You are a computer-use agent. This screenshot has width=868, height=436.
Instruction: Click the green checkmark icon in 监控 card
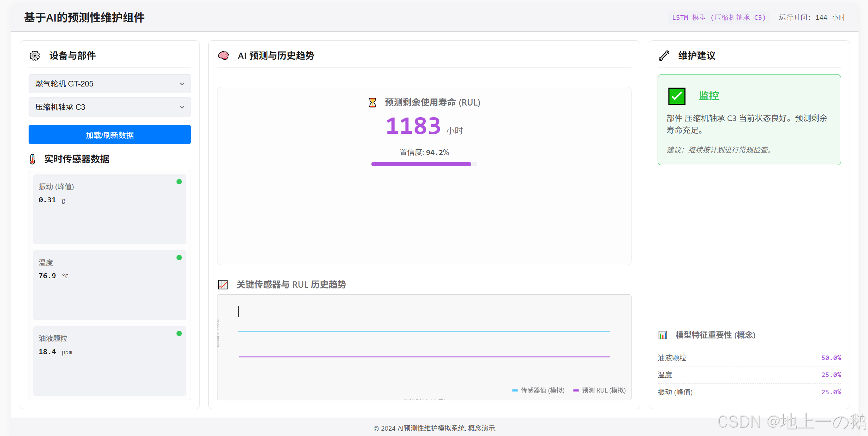tap(677, 96)
